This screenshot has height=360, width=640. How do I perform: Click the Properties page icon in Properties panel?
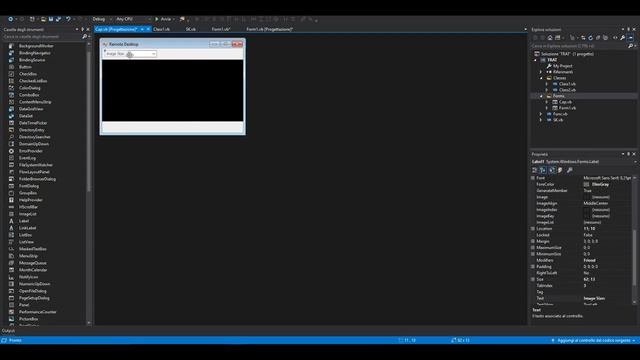point(552,170)
